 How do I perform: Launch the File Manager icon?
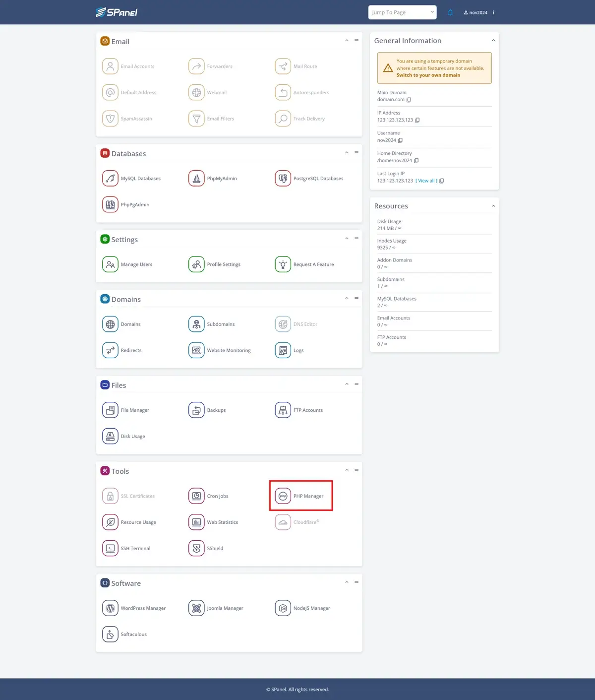(110, 410)
